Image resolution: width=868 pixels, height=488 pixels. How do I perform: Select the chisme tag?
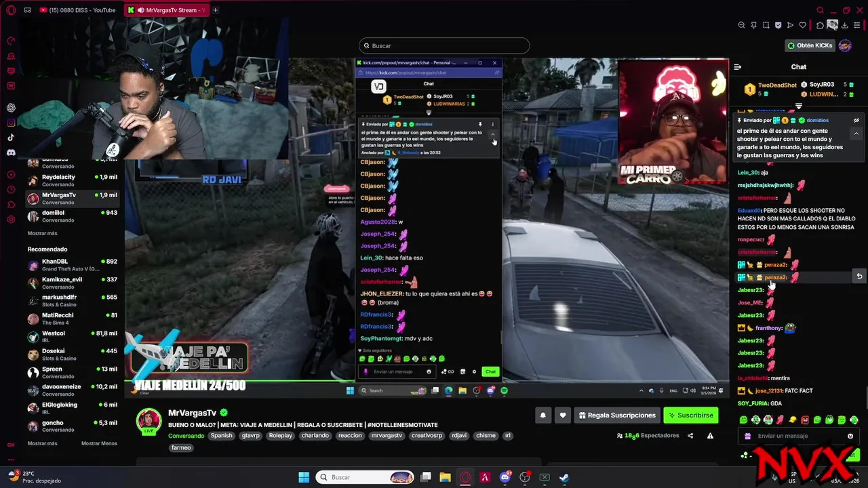click(486, 436)
